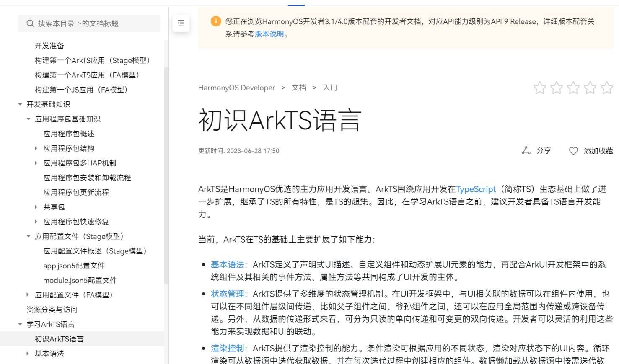
Task: Open module.json5配置文件 page
Action: (80, 280)
